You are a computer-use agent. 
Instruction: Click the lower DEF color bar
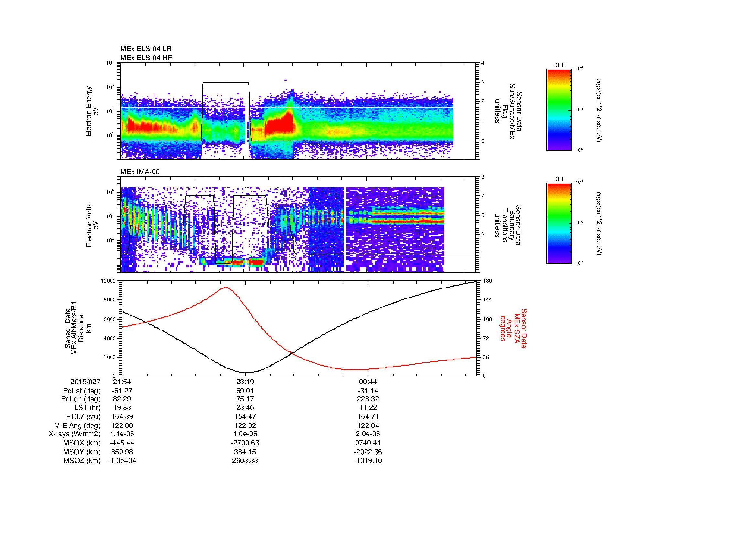(x=559, y=224)
